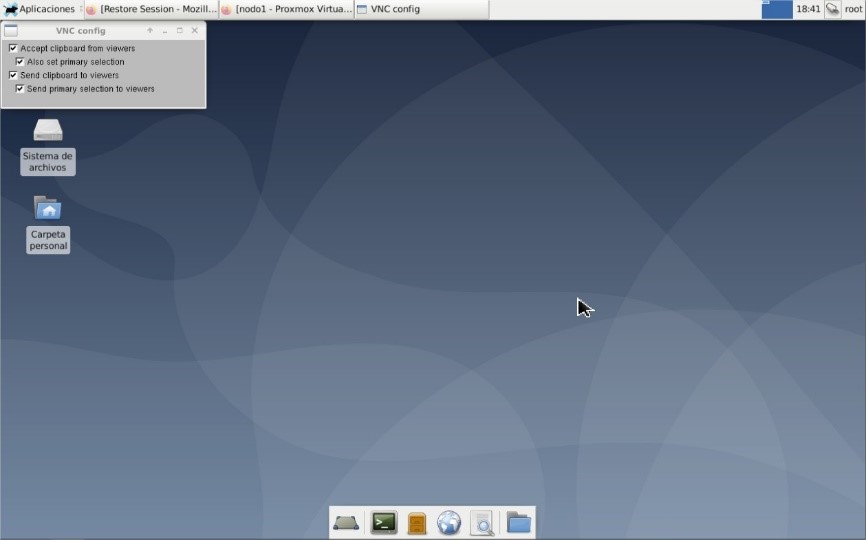Screen dimensions: 866x540
Task: Switch to nodo1 Proxmox taskbar window
Action: click(x=286, y=9)
